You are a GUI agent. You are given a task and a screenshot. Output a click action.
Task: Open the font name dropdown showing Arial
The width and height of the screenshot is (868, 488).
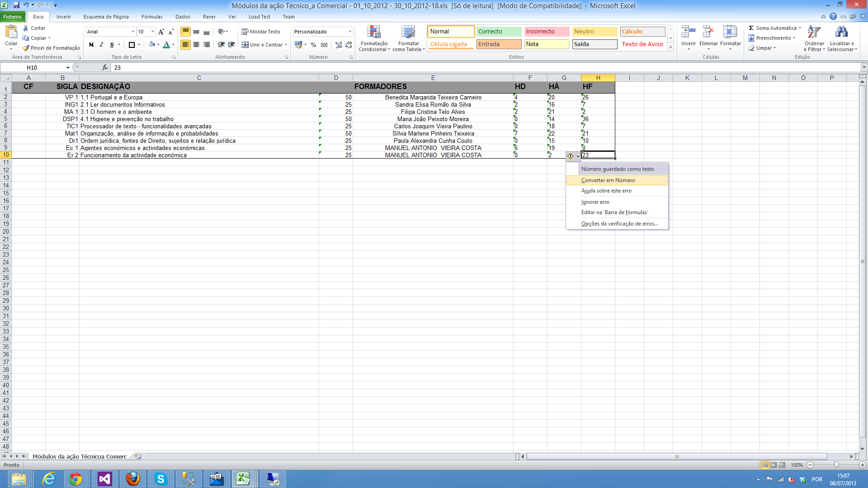[133, 32]
